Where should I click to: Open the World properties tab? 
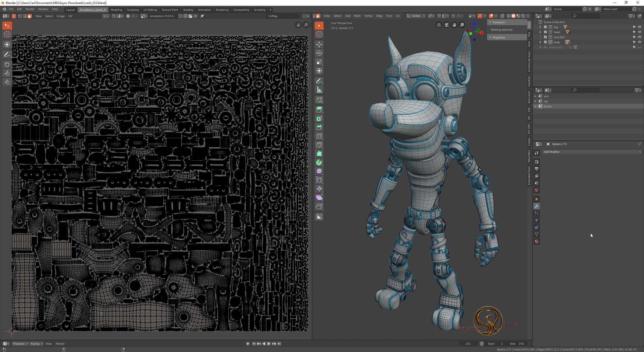pyautogui.click(x=537, y=190)
